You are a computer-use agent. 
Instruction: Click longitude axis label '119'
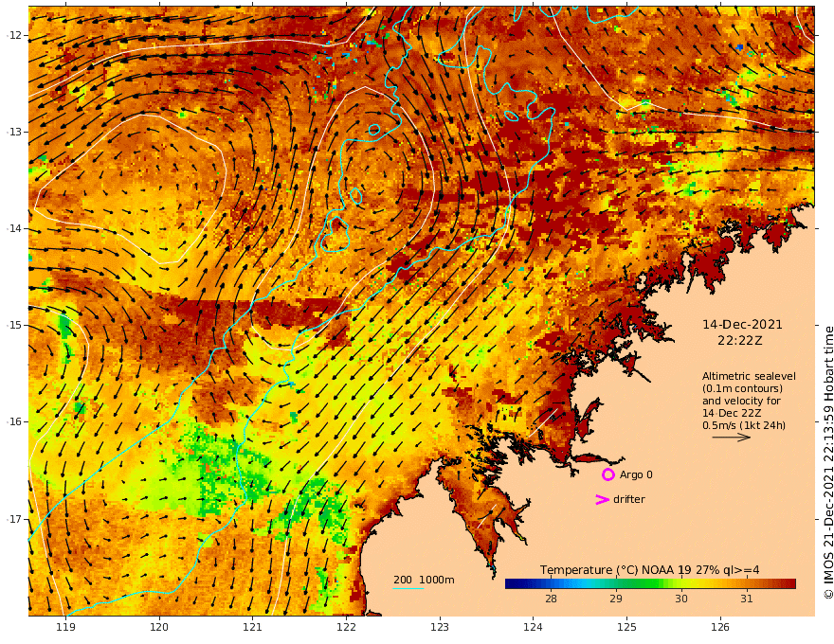click(65, 628)
